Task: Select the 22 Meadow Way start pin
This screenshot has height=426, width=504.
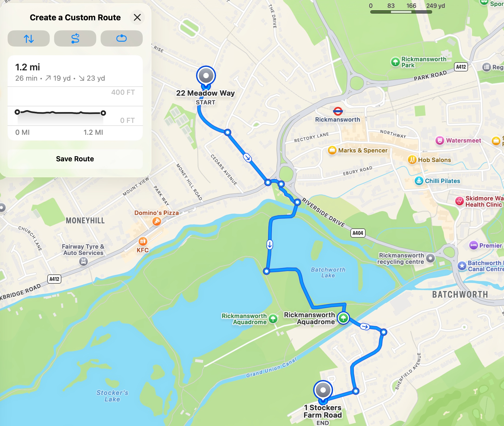Action: coord(206,76)
